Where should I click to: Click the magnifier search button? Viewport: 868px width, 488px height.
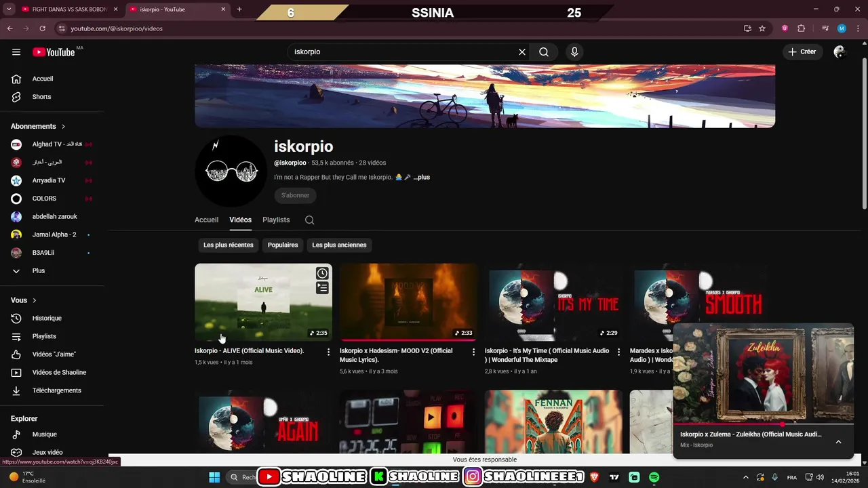[x=544, y=52]
